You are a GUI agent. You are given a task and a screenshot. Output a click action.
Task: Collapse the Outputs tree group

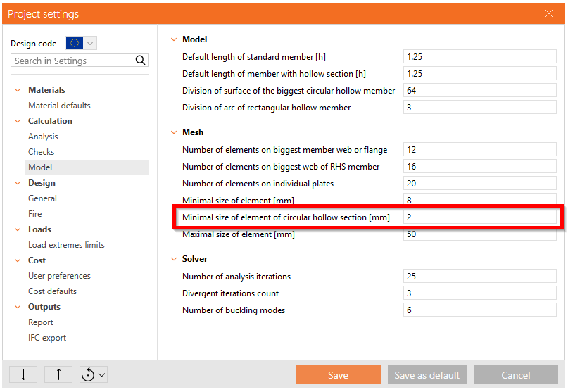18,307
